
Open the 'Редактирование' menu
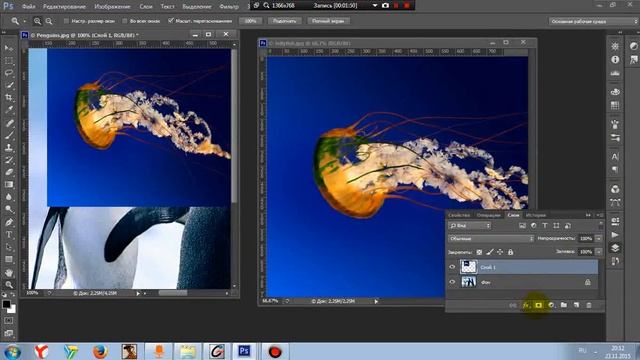64,7
